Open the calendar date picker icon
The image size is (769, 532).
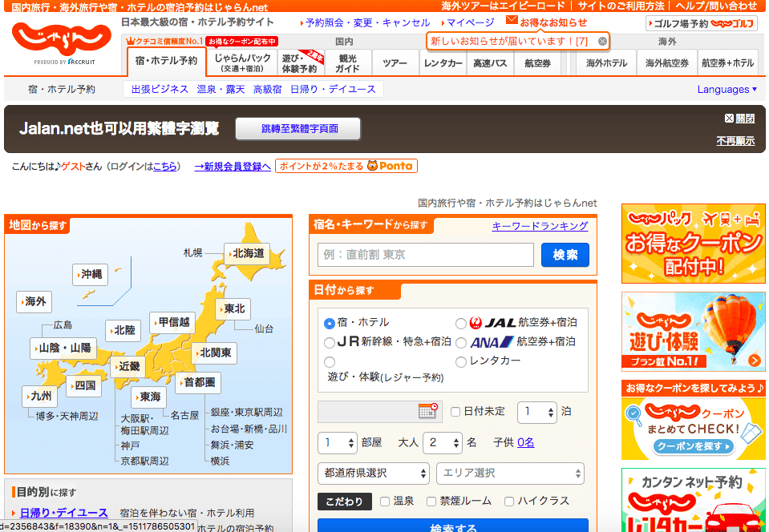pyautogui.click(x=427, y=411)
